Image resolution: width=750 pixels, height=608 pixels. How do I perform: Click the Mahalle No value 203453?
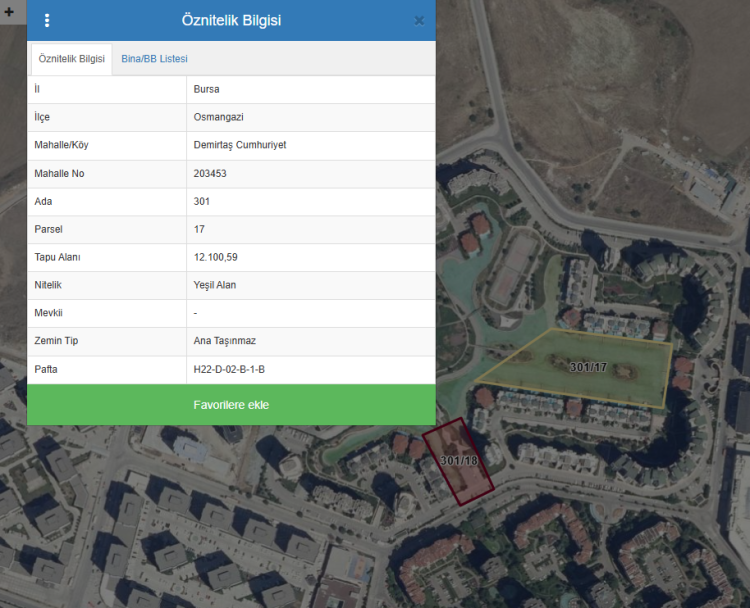tap(210, 173)
